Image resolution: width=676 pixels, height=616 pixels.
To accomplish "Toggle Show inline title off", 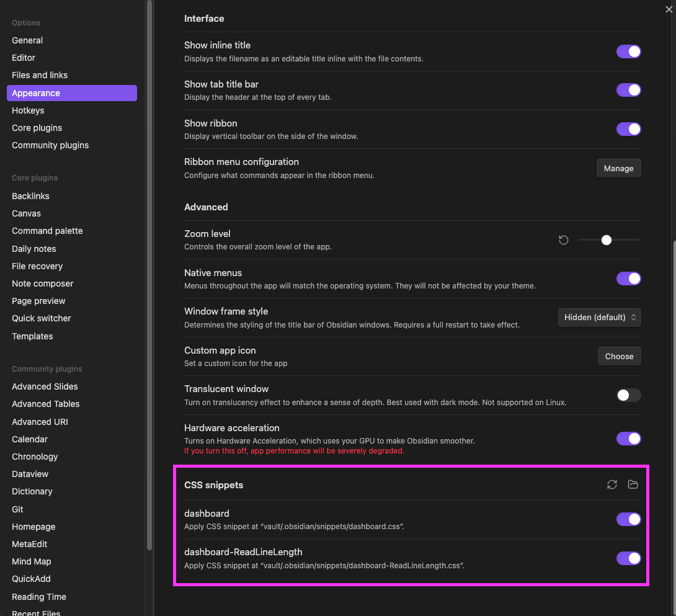I will pyautogui.click(x=629, y=51).
